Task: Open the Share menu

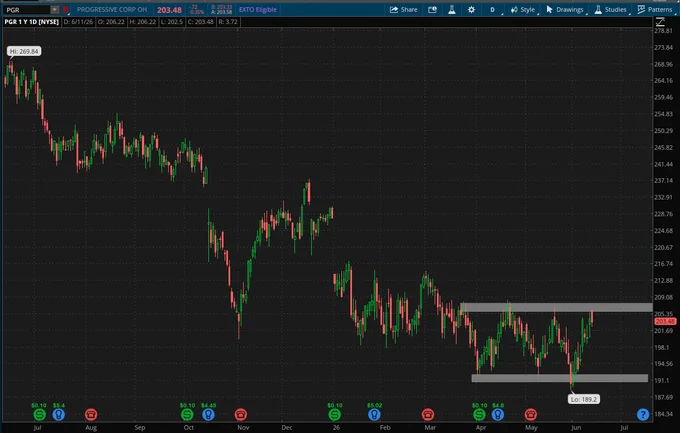Action: tap(403, 10)
